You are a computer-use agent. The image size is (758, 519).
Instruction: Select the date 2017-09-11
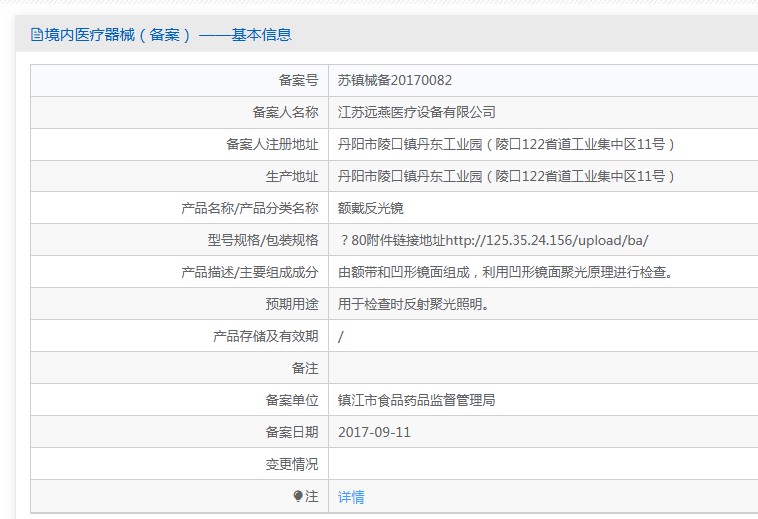[x=374, y=432]
